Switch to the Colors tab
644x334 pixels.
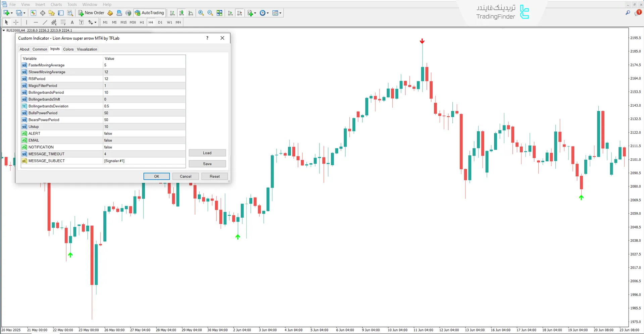(x=68, y=49)
